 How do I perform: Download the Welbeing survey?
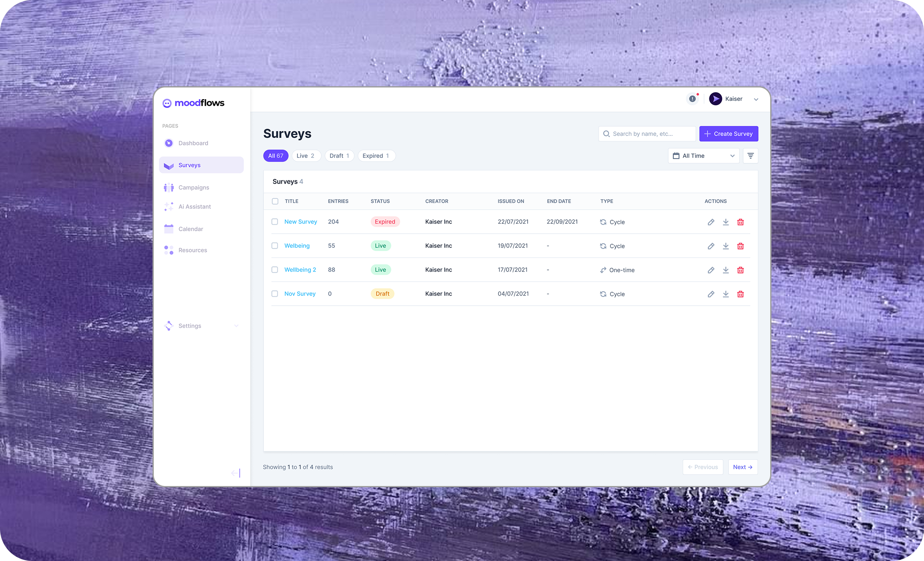point(726,246)
